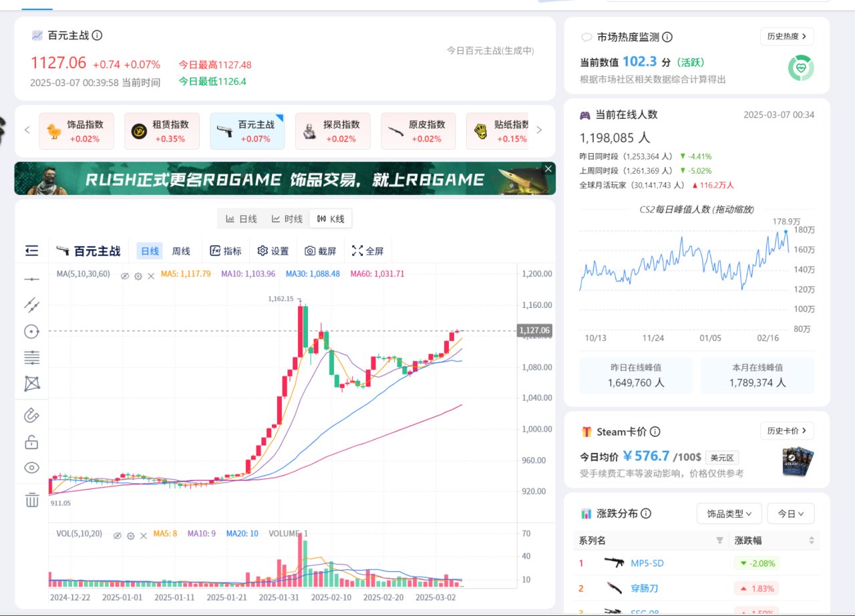This screenshot has height=616, width=855.
Task: Toggle the drawing lock icon
Action: (31, 442)
